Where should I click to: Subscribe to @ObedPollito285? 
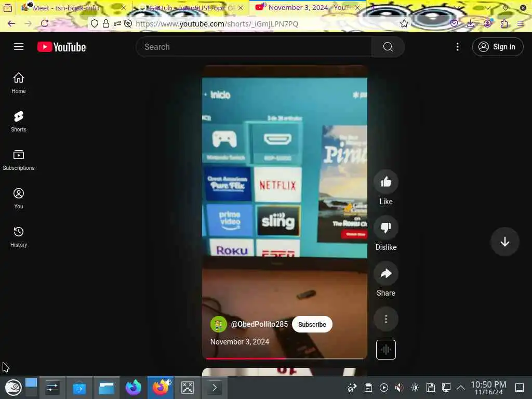click(x=312, y=324)
